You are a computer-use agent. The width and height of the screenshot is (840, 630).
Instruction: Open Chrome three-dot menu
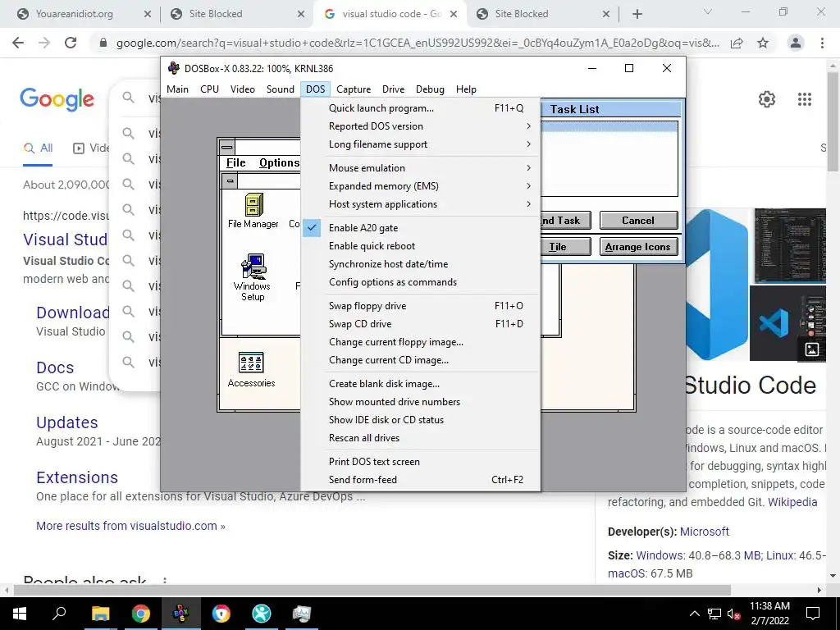[x=822, y=43]
